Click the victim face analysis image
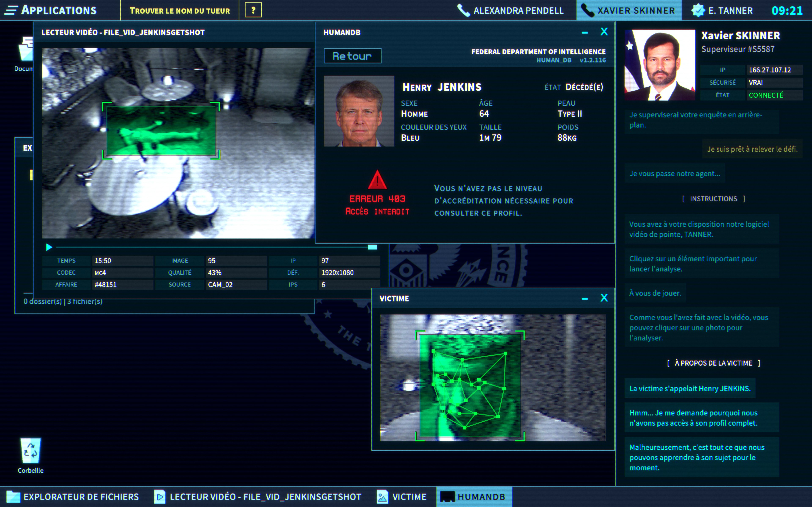 tap(470, 386)
